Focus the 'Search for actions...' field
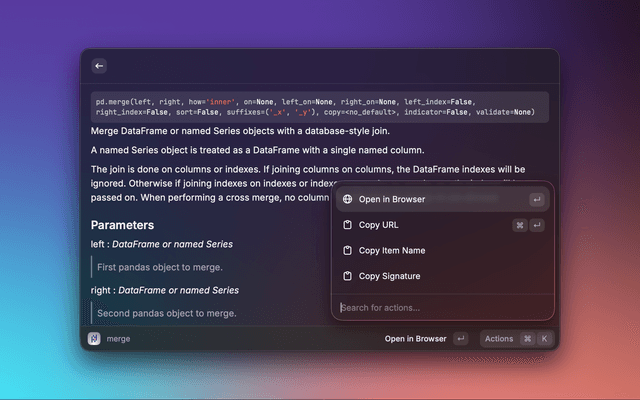This screenshot has width=640, height=400. 440,307
